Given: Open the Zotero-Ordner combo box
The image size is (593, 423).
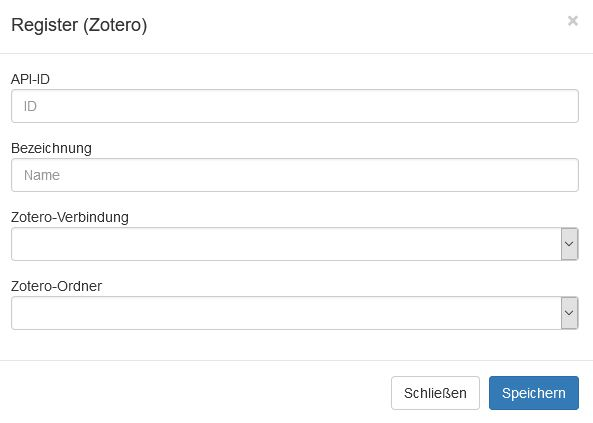Looking at the screenshot, I should point(295,313).
